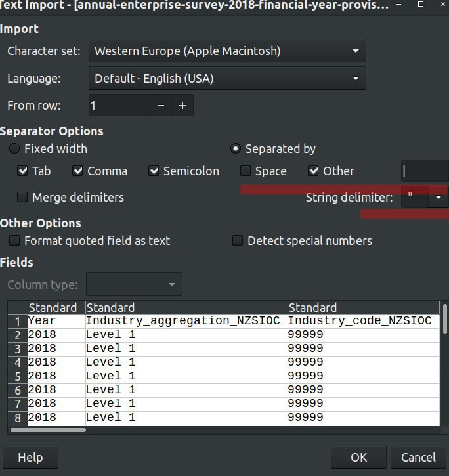Increase From row with plus button

(x=182, y=105)
